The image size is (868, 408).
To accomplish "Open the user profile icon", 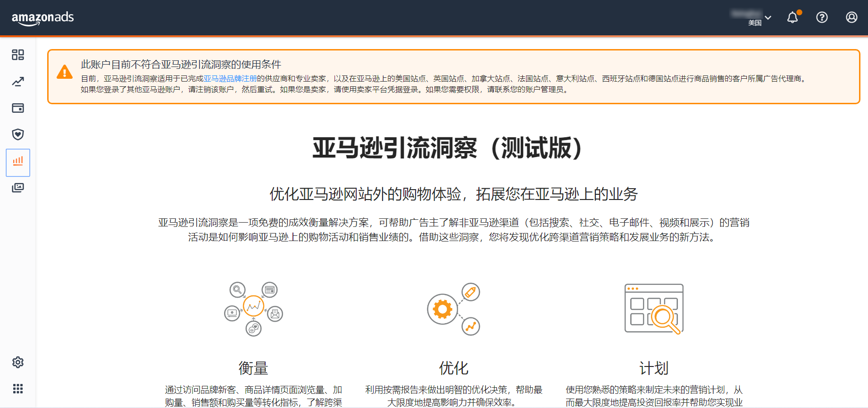I will (x=851, y=17).
